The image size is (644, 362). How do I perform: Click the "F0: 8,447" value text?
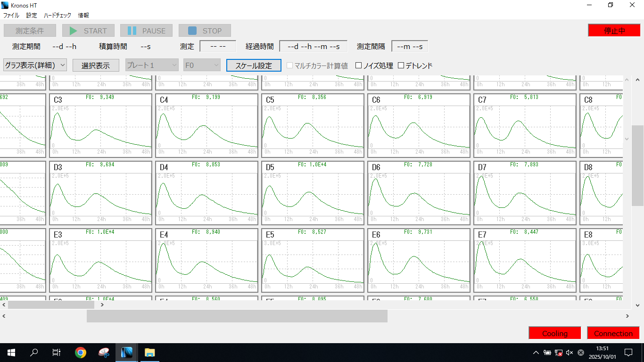[x=524, y=232]
